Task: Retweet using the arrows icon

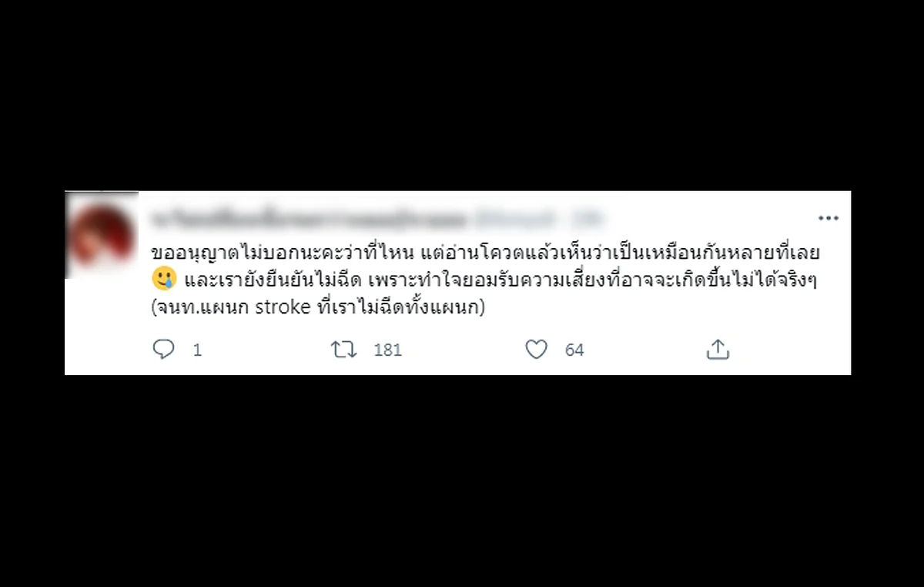Action: point(343,350)
